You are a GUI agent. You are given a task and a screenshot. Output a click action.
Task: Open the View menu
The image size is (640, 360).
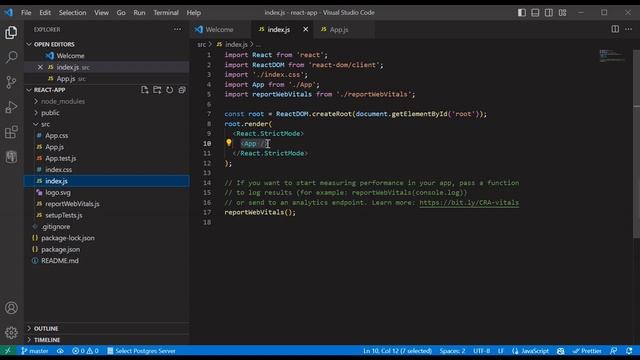[101, 13]
